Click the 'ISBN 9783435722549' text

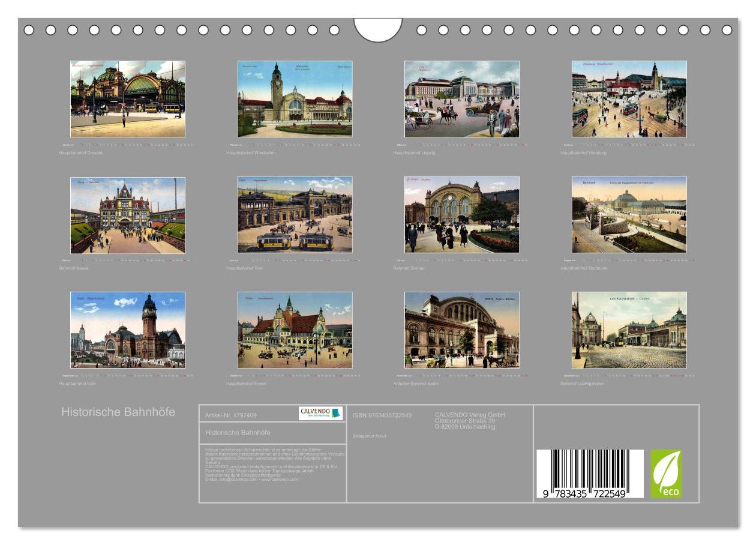pos(382,415)
